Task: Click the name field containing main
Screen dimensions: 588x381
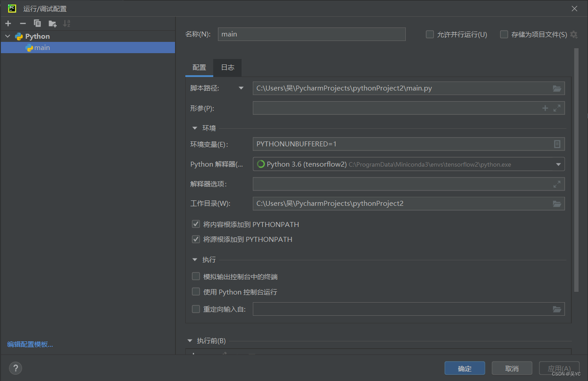Action: click(x=312, y=34)
